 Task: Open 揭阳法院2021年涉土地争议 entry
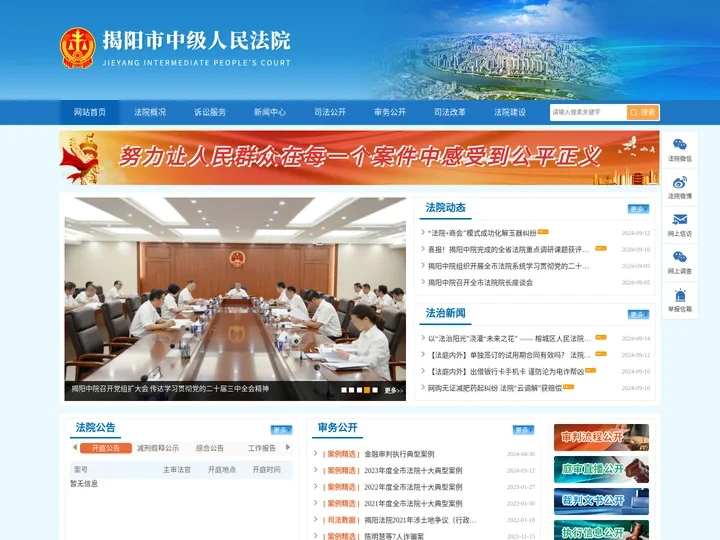(421, 520)
